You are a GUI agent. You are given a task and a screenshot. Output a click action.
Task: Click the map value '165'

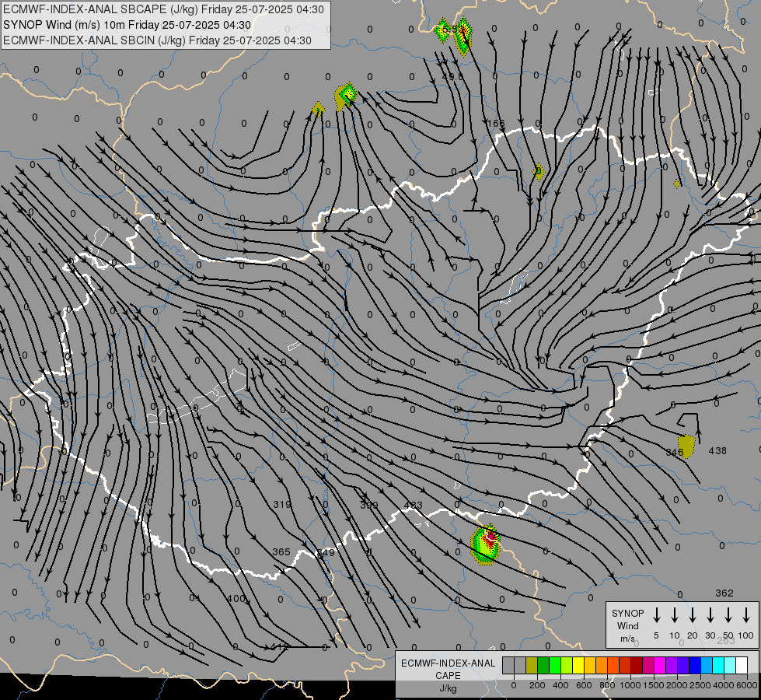coord(495,123)
